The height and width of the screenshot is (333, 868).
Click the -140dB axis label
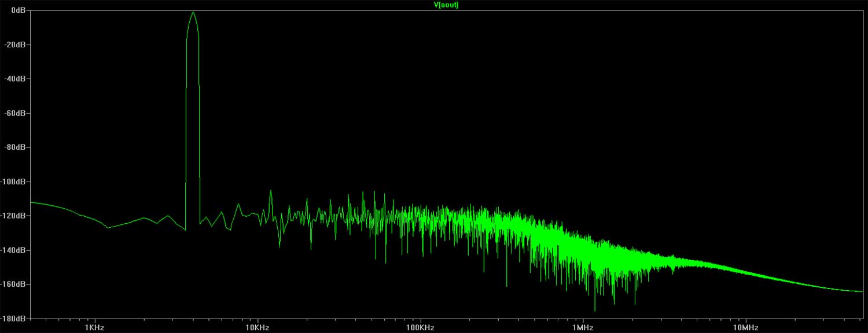pos(13,250)
